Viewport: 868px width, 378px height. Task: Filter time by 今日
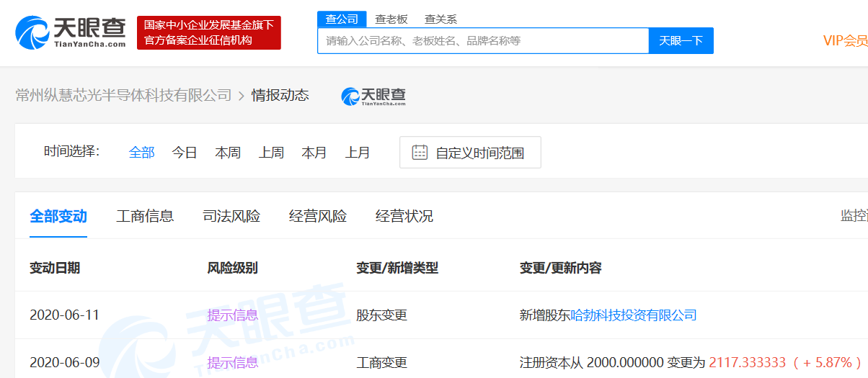(x=185, y=153)
